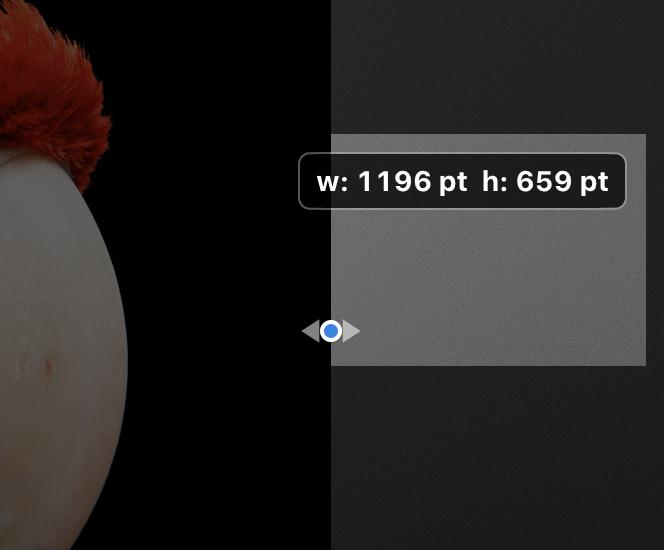Select the light gray rectangle
664x550 pixels.
tap(488, 288)
